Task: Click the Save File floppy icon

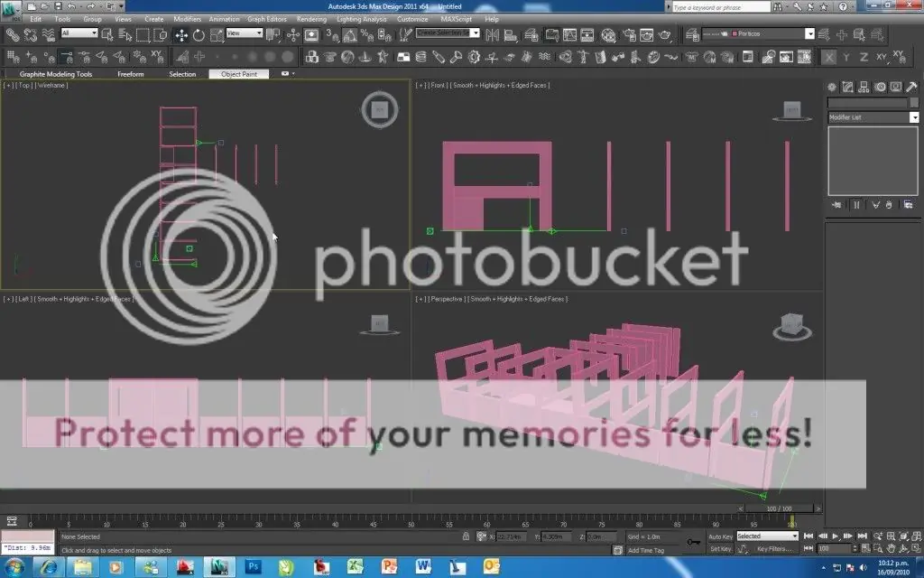Action: pyautogui.click(x=58, y=6)
